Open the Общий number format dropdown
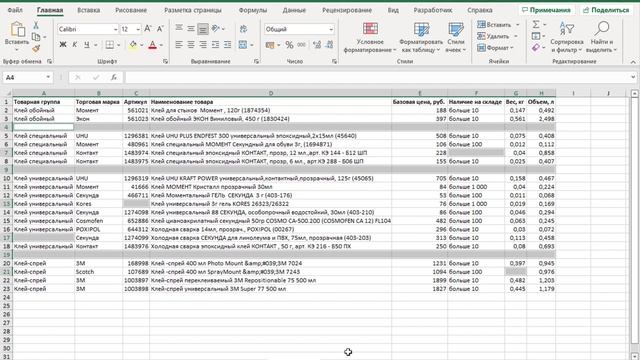This screenshot has width=640, height=360. click(331, 29)
